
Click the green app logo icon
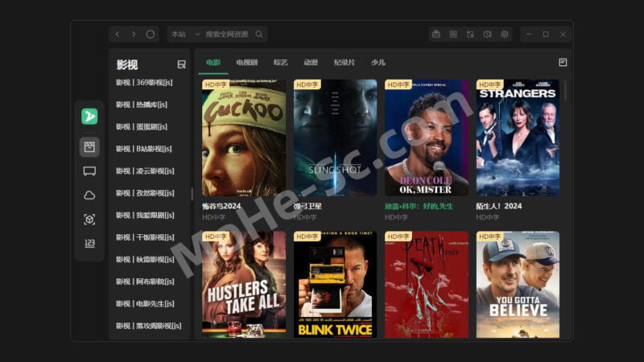[89, 117]
